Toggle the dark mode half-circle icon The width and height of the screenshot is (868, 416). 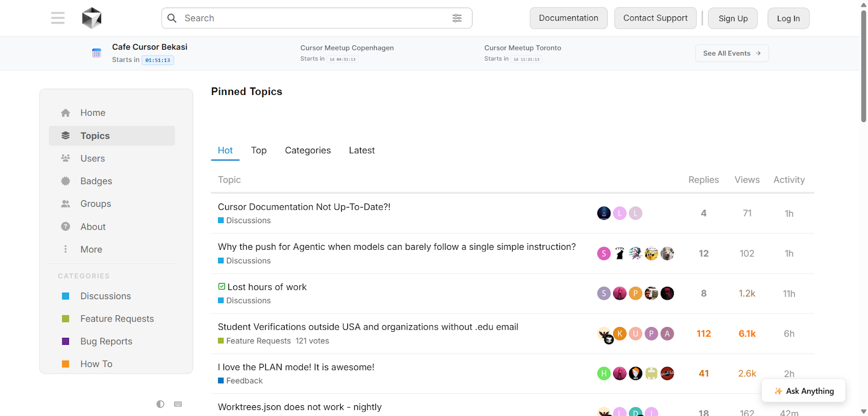tap(160, 404)
